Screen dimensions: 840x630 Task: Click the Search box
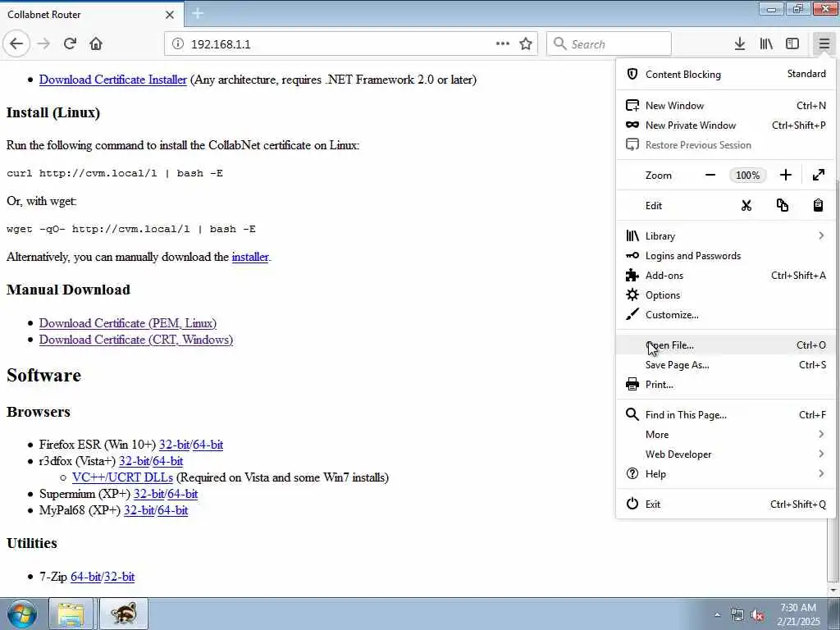tap(609, 44)
